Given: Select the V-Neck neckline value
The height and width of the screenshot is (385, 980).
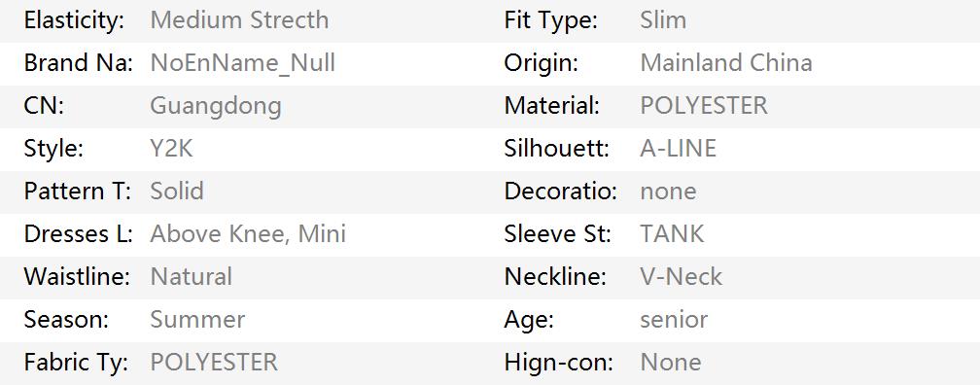Looking at the screenshot, I should pyautogui.click(x=682, y=276).
